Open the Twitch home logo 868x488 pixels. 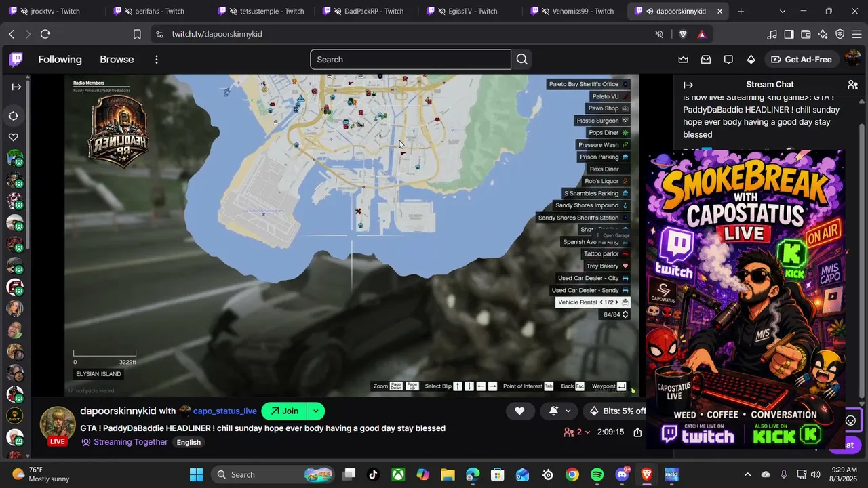point(16,60)
